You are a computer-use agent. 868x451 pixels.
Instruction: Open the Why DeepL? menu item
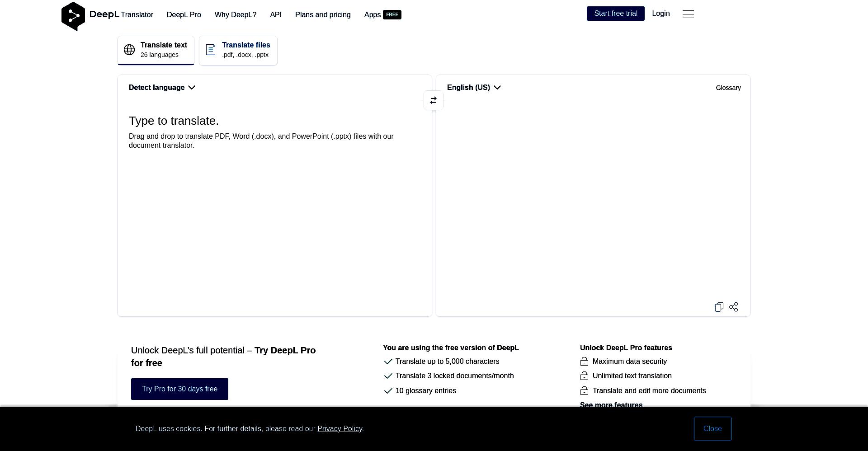tap(236, 15)
